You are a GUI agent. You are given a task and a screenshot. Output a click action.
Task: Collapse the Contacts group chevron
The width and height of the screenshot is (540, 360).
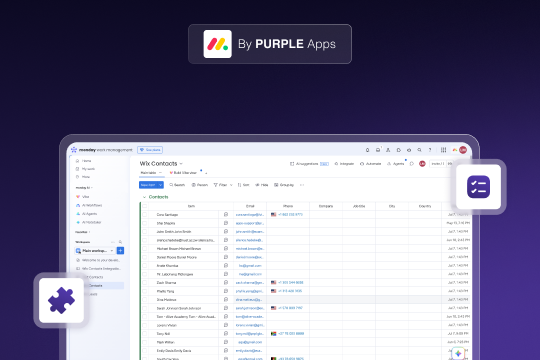[144, 197]
